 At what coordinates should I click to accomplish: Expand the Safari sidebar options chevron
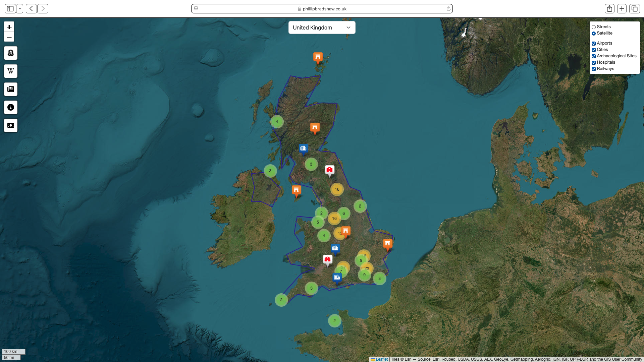point(20,9)
